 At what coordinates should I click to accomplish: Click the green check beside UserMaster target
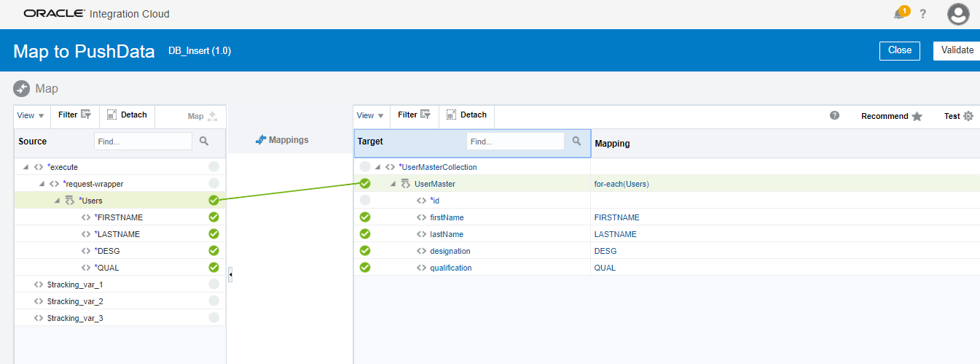pyautogui.click(x=365, y=184)
